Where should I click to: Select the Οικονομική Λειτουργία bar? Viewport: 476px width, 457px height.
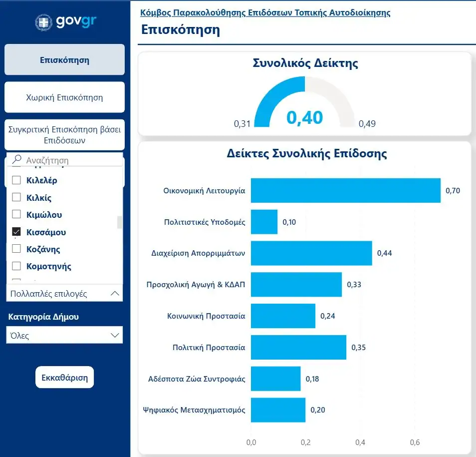click(345, 190)
